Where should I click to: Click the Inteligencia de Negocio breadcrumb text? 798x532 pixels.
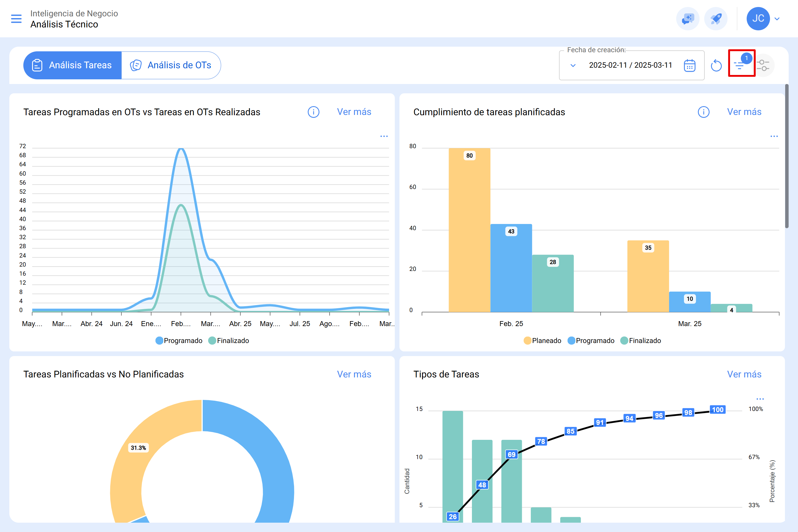74,13
